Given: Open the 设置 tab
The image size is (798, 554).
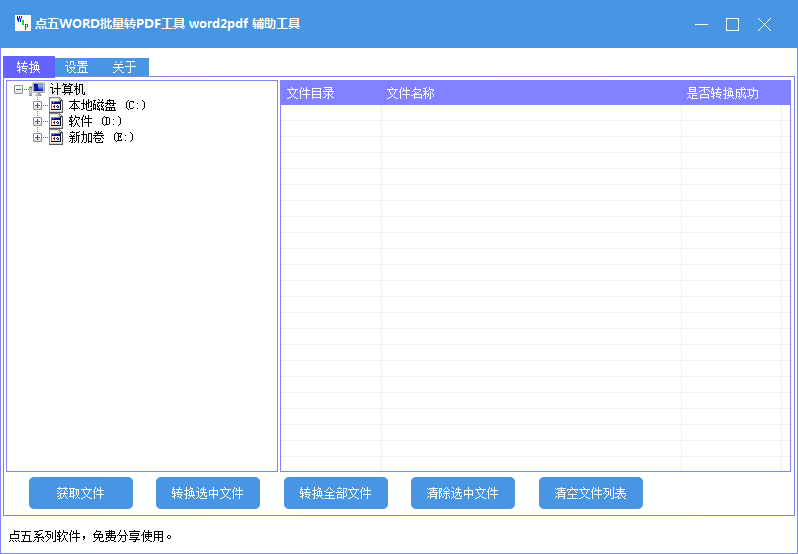Looking at the screenshot, I should (x=76, y=67).
